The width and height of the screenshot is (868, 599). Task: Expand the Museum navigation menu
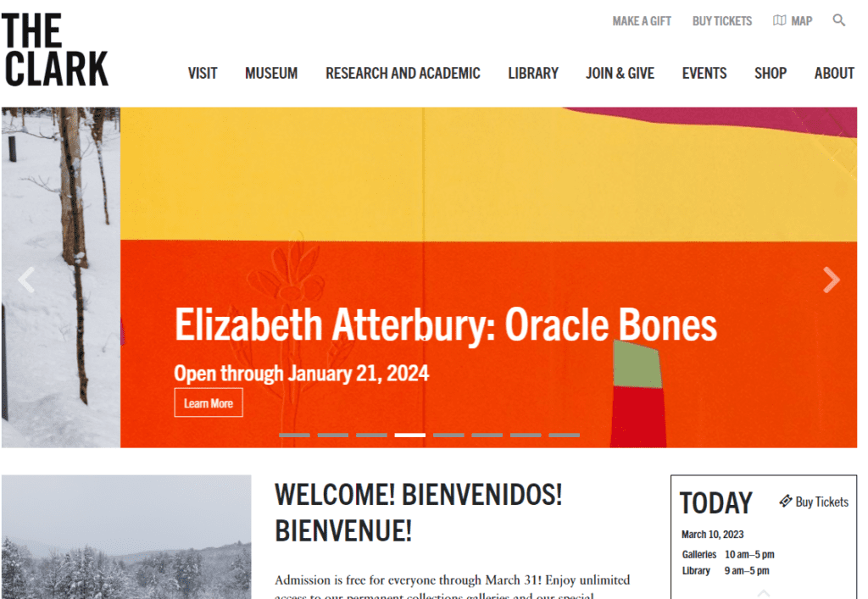click(271, 74)
